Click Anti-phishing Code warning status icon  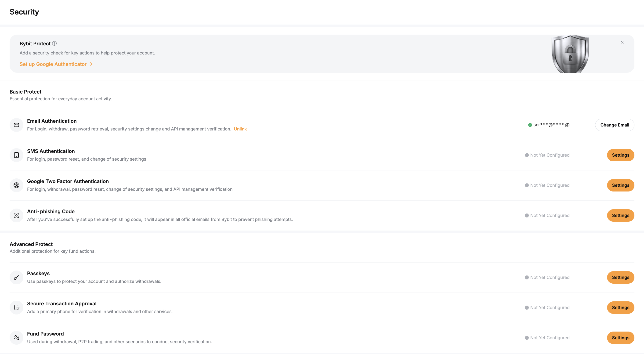tap(527, 216)
